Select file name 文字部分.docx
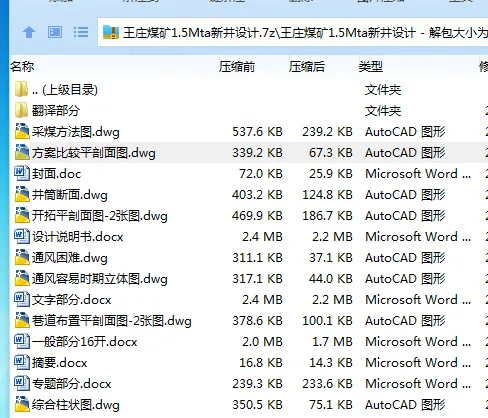This screenshot has height=418, width=488. (72, 300)
